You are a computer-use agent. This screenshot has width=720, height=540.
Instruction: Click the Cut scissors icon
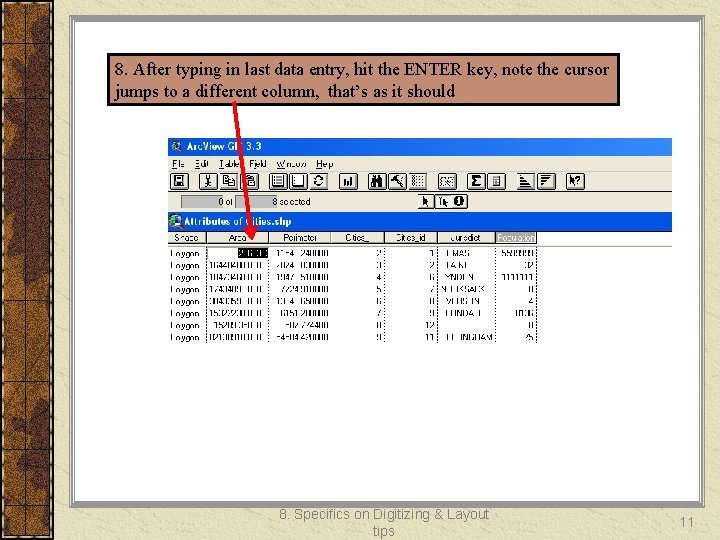point(208,181)
